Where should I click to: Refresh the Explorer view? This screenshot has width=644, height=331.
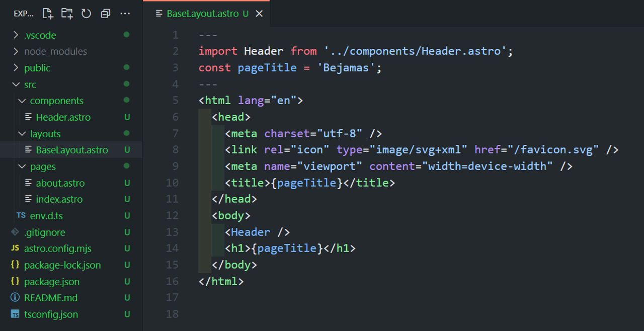pos(86,14)
